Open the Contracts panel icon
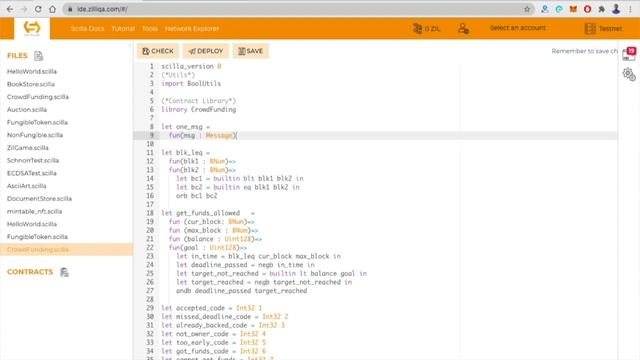Screen dimensions: 640x360 pyautogui.click(x=64, y=272)
